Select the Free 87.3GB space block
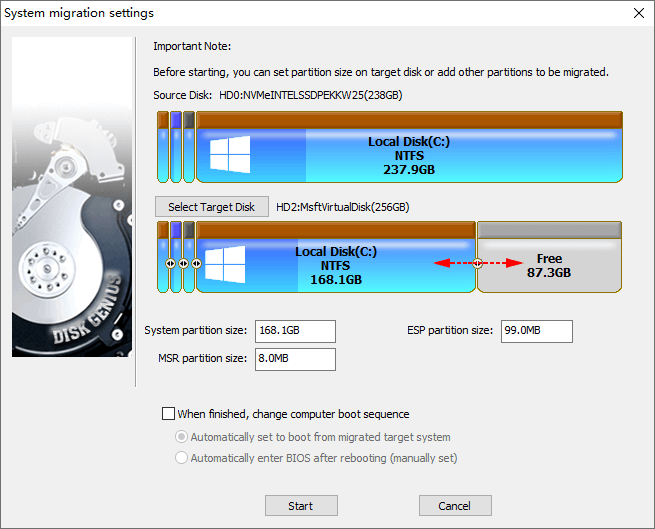Viewport: 655px width, 529px height. pos(549,257)
